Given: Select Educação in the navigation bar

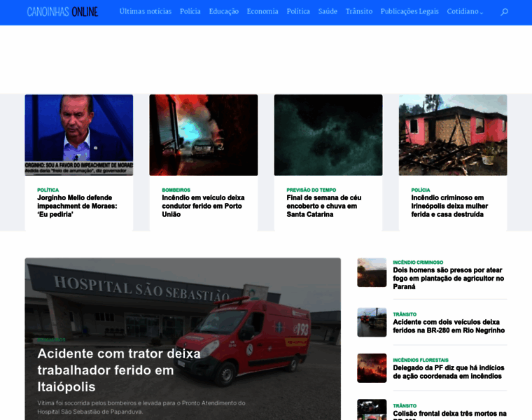Looking at the screenshot, I should click(223, 12).
